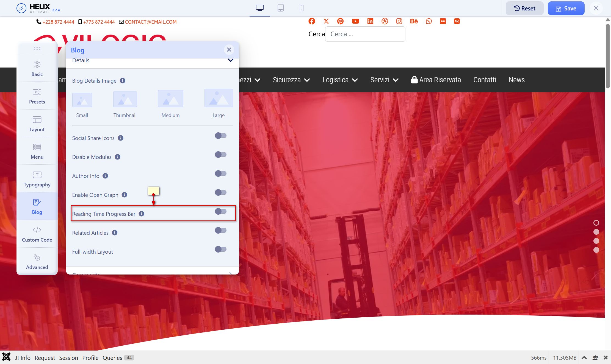Enable the Social Share Icons toggle
Image resolution: width=611 pixels, height=364 pixels.
[x=220, y=136]
